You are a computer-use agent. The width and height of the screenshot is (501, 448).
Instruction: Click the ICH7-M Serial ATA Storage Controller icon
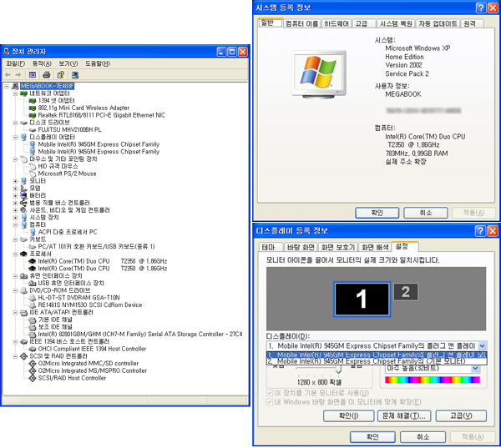32,335
